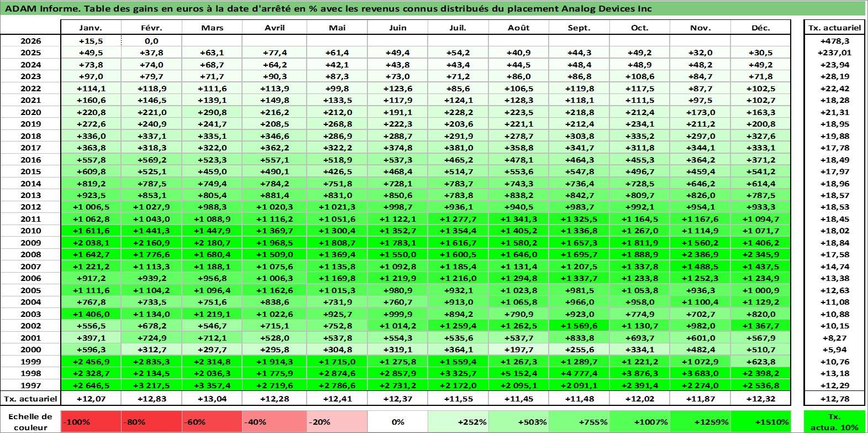
Task: Click the March 2009 value +2 180,7
Action: point(212,243)
